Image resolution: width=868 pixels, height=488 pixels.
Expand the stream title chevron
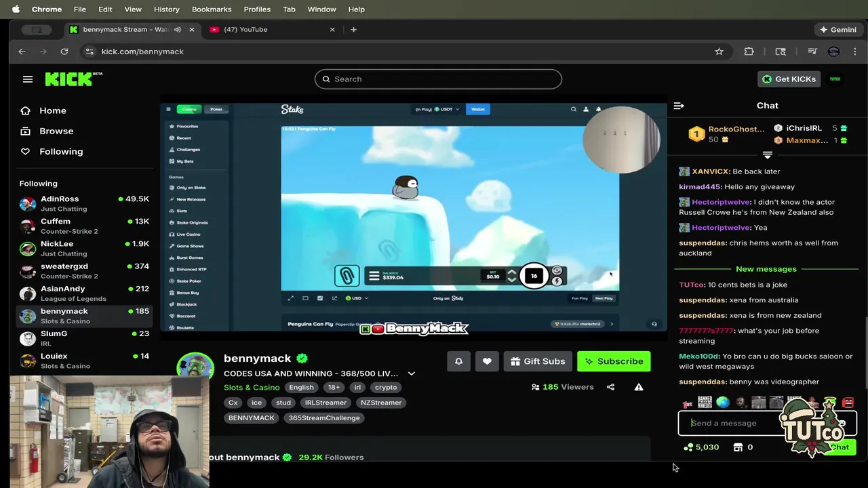click(411, 373)
